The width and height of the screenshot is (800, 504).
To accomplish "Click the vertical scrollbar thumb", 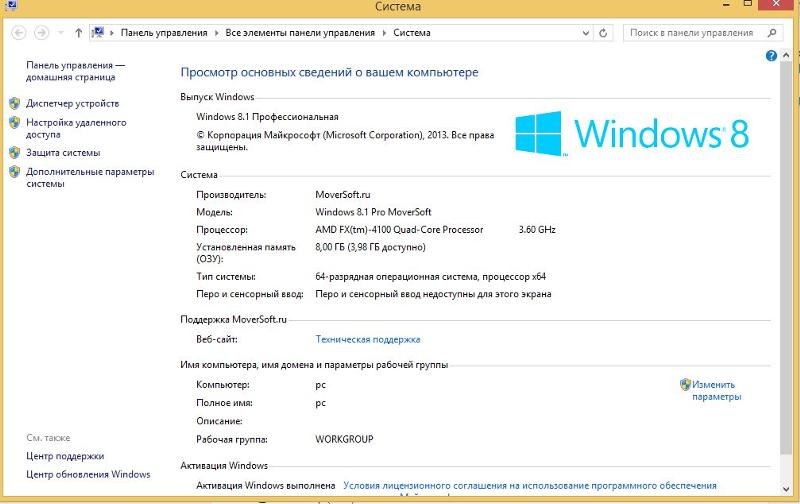I will (x=786, y=257).
